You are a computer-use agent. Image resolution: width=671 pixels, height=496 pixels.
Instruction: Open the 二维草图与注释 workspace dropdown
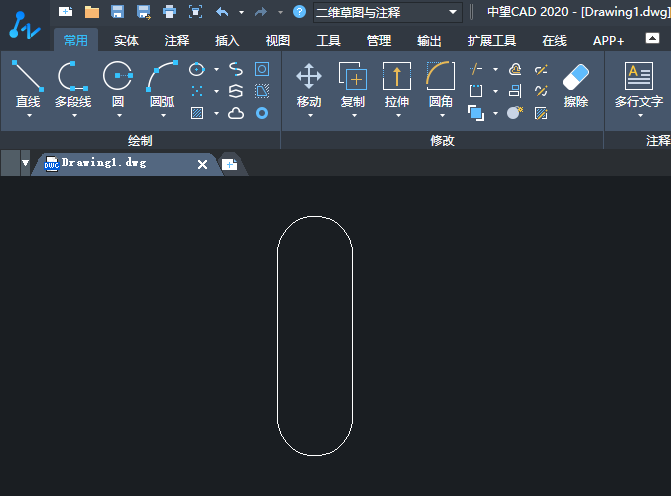click(388, 12)
